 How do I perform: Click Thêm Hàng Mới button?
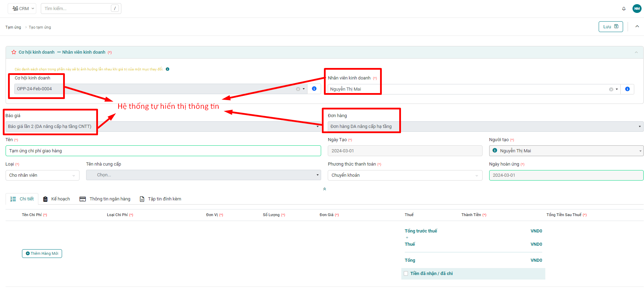tap(42, 253)
